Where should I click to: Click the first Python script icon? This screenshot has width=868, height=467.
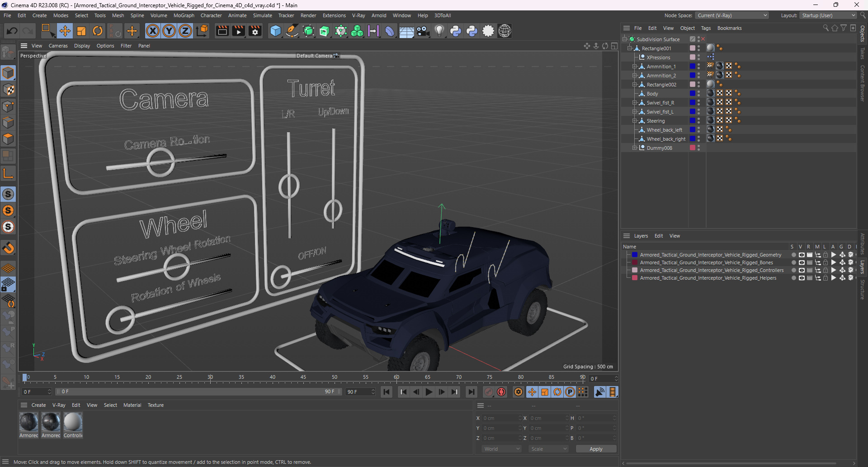pyautogui.click(x=456, y=31)
